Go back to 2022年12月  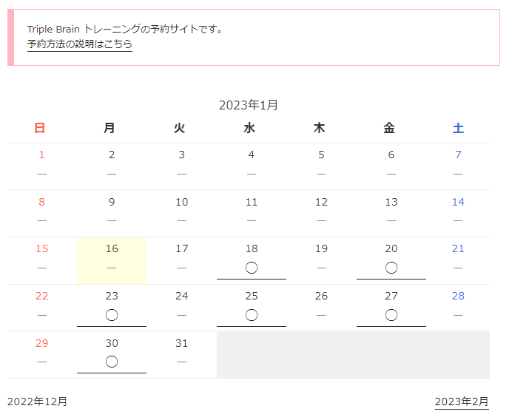coord(37,402)
